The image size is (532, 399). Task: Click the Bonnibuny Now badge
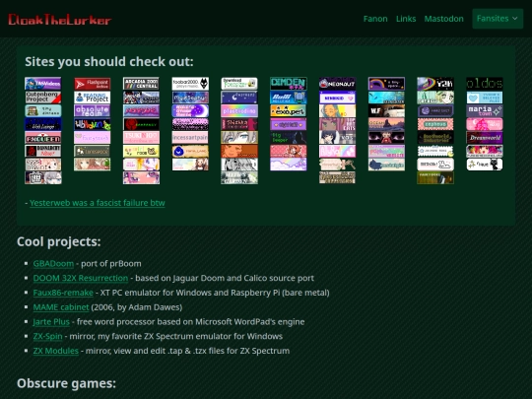click(43, 151)
